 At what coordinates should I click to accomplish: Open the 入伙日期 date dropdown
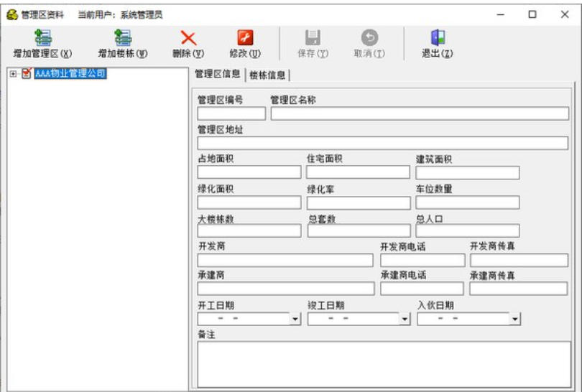(x=514, y=319)
